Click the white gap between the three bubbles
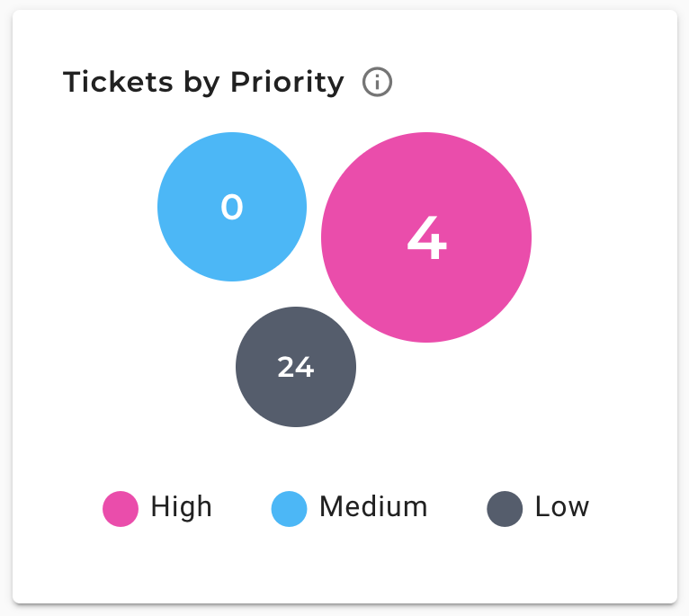Screen dimensions: 689x616 tap(308, 294)
